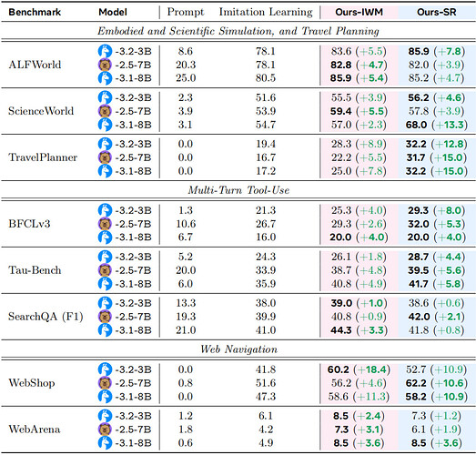Click the Llama icon in SearchQA -3.1-8B row
This screenshot has height=455, width=476.
point(105,330)
